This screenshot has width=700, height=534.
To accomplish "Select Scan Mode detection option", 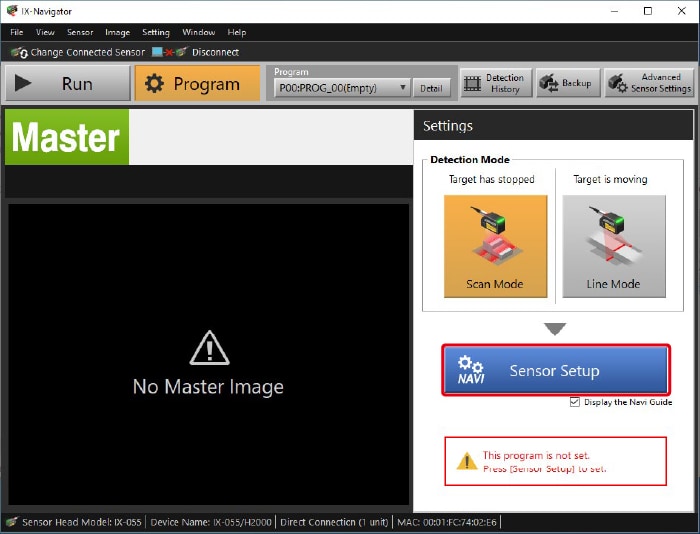I will pyautogui.click(x=495, y=246).
